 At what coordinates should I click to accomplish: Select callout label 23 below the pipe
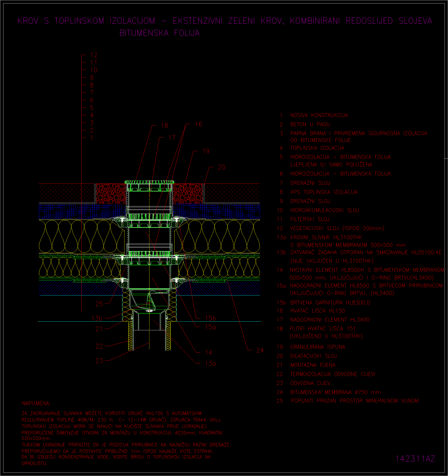(x=99, y=361)
